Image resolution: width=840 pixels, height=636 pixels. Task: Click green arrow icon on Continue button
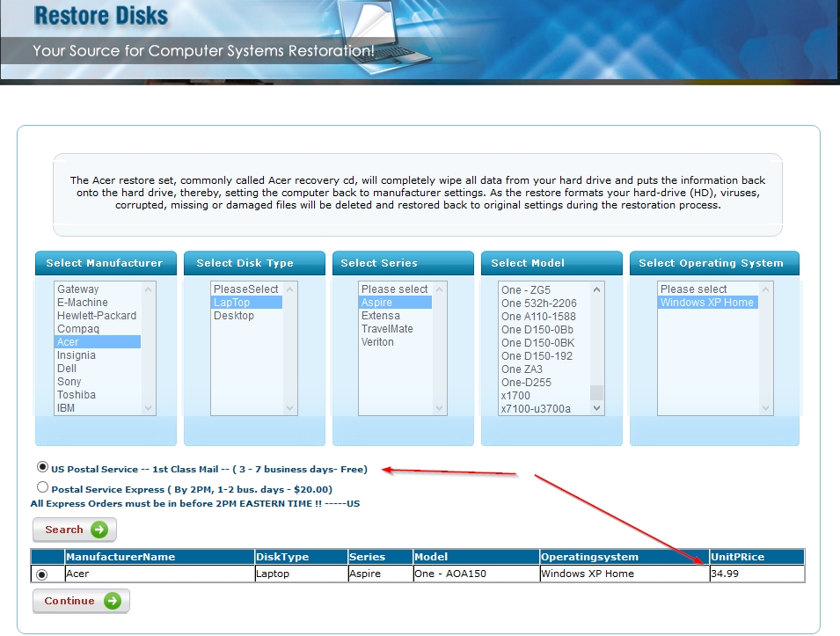tap(113, 601)
